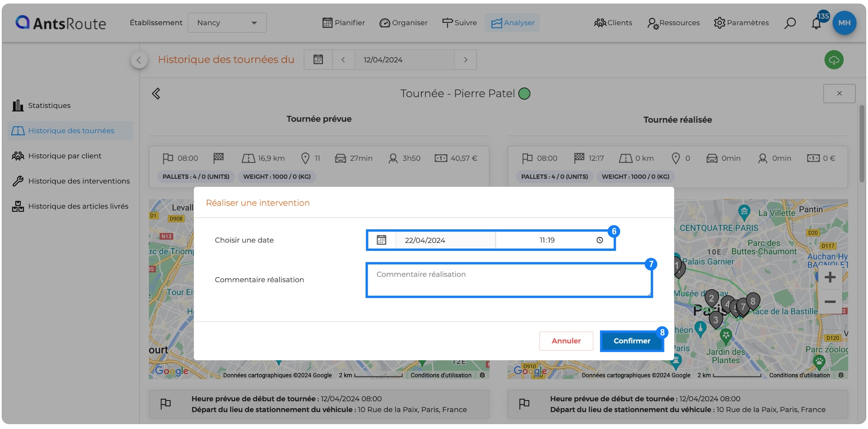Open Historique des interventions

tap(71, 181)
